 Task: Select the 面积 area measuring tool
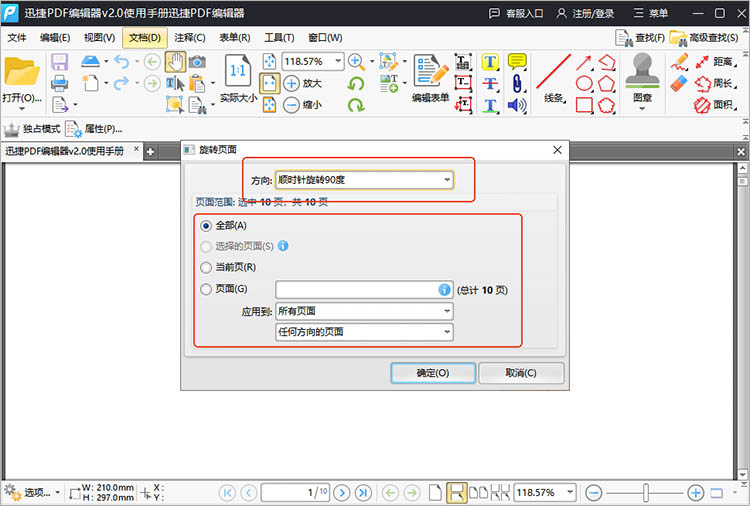[715, 105]
